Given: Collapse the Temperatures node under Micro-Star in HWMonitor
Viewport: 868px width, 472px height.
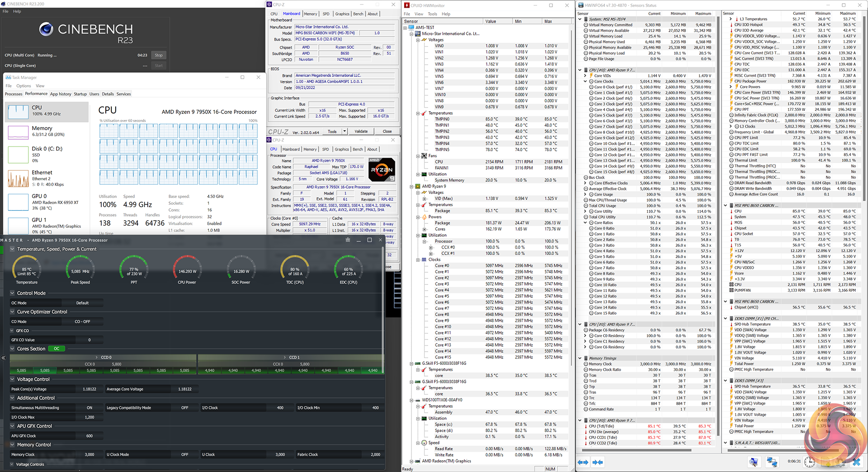Looking at the screenshot, I should click(x=418, y=113).
